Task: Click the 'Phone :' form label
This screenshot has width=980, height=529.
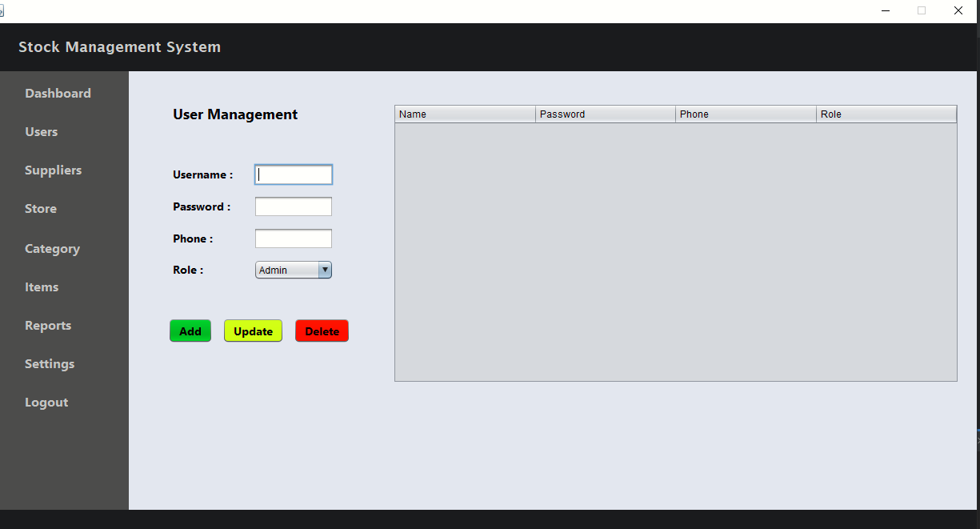Action: point(193,238)
